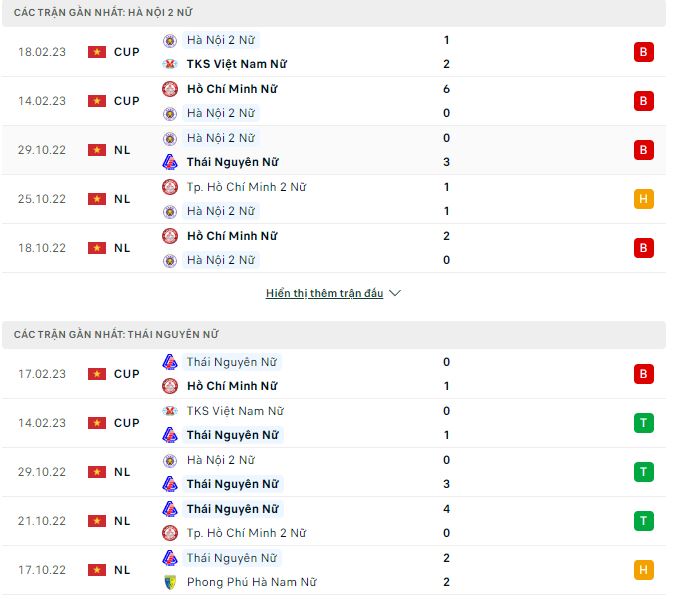The image size is (675, 599).
Task: Click Thái Nguyên Nữ logo in 17.02.23 match
Action: [170, 362]
